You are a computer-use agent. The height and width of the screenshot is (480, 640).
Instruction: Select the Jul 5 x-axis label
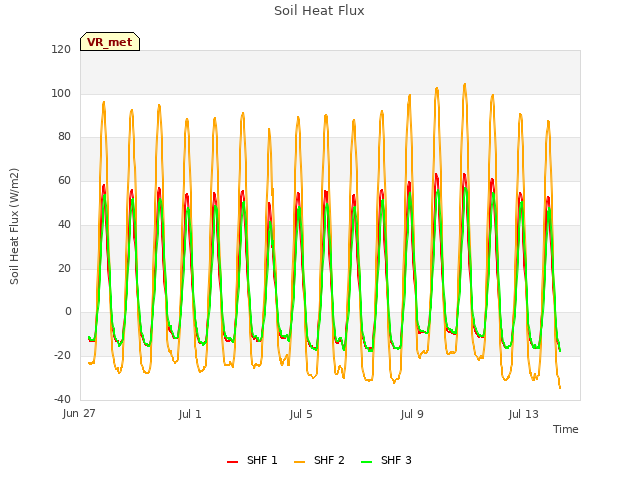coord(301,414)
